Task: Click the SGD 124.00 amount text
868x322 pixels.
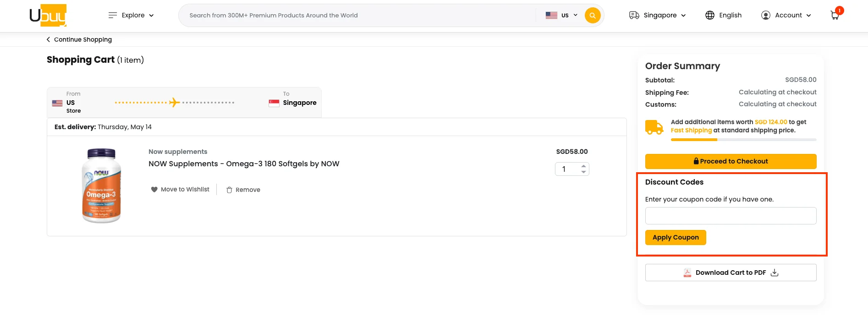Action: click(771, 122)
